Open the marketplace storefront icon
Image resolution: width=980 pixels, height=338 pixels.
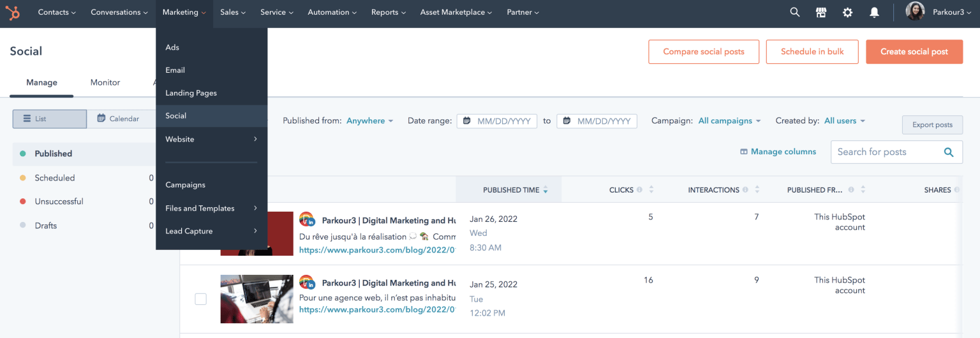coord(821,12)
